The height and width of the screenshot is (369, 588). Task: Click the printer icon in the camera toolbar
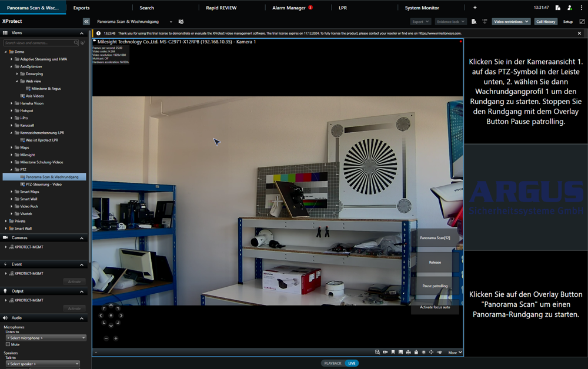point(408,353)
